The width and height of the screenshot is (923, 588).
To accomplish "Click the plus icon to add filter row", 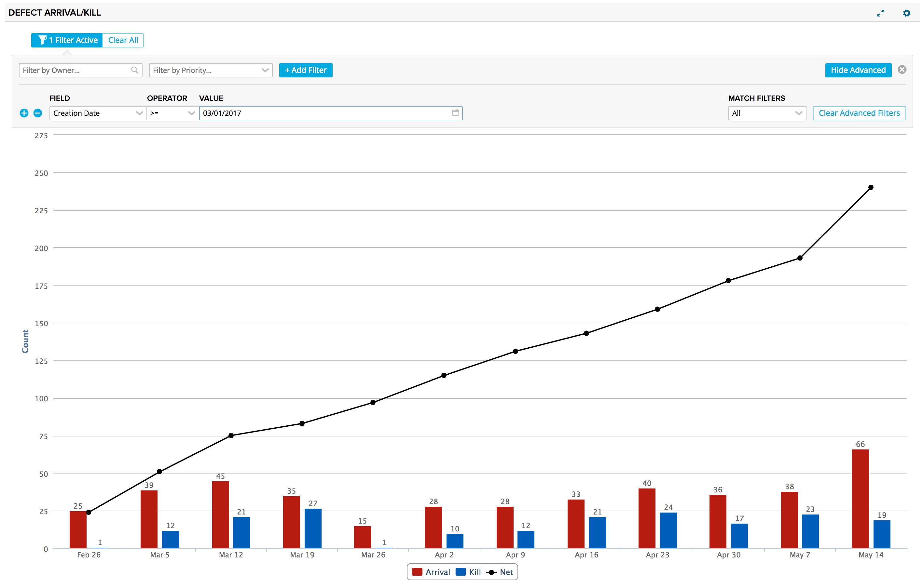I will coord(24,113).
